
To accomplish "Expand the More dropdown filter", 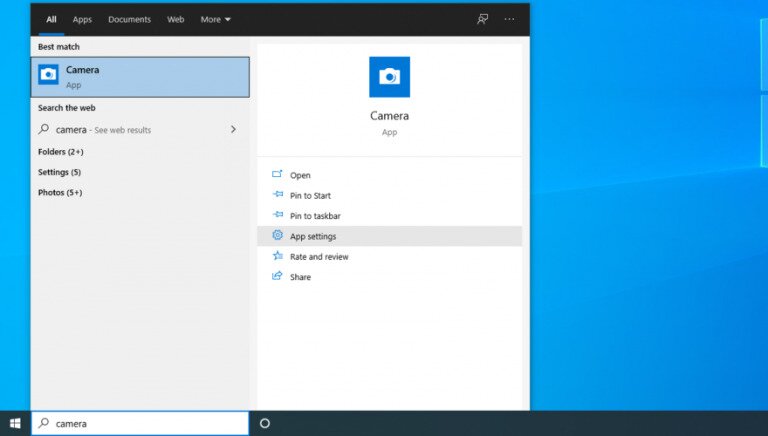I will (x=215, y=19).
